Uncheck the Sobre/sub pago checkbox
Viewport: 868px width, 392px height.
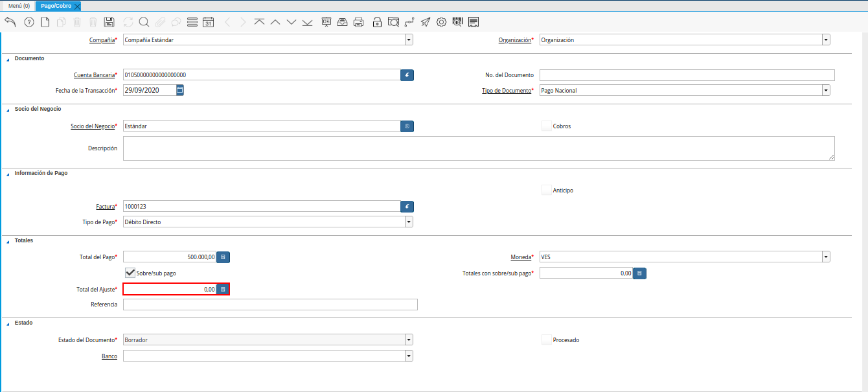(130, 273)
